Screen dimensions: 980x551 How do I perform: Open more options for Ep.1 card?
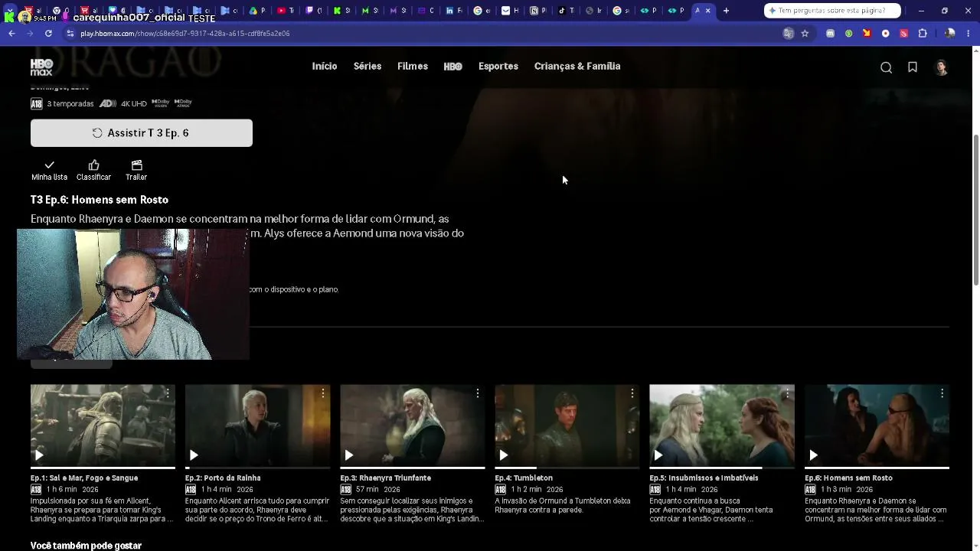(x=168, y=393)
